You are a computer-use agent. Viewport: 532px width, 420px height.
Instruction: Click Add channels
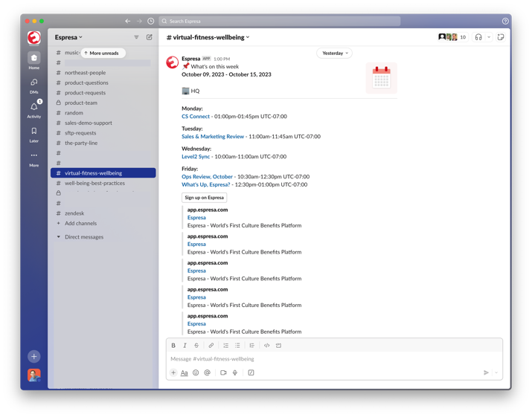pyautogui.click(x=103, y=224)
